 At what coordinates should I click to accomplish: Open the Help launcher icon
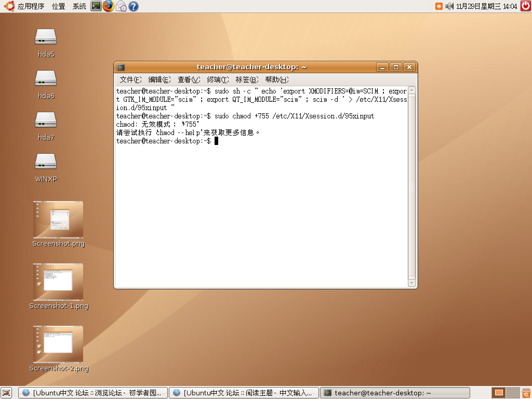[x=134, y=6]
